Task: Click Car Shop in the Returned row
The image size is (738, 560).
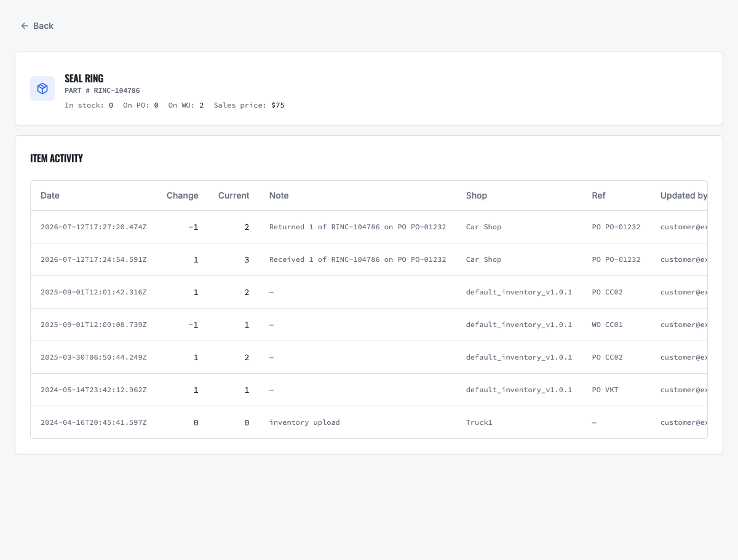Action: 484,227
